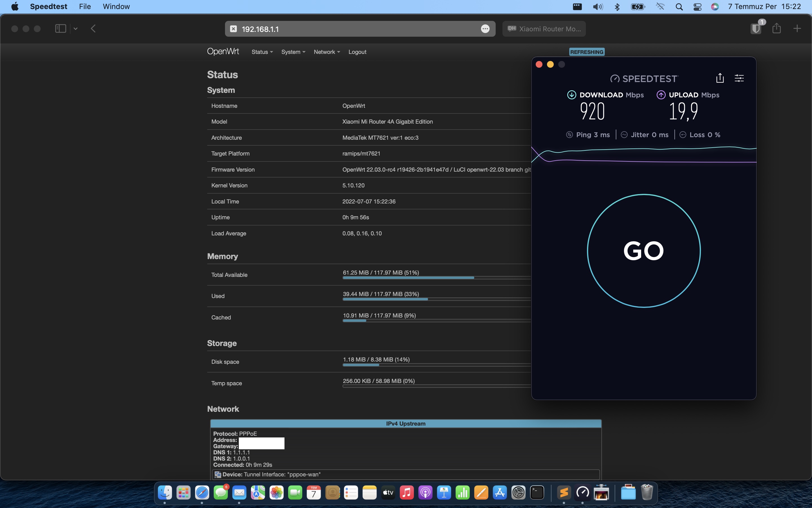This screenshot has width=812, height=508.
Task: Switch to the Xiaomi Router Mo... tab
Action: coord(544,29)
